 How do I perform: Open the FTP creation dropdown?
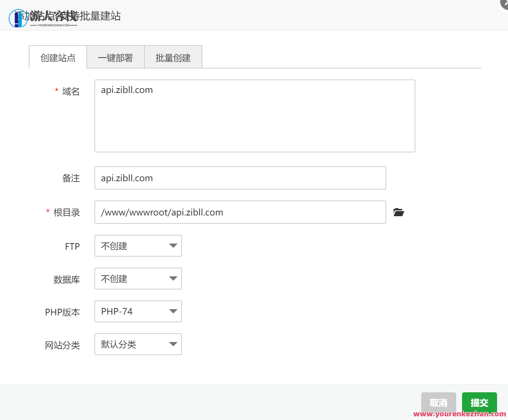138,246
